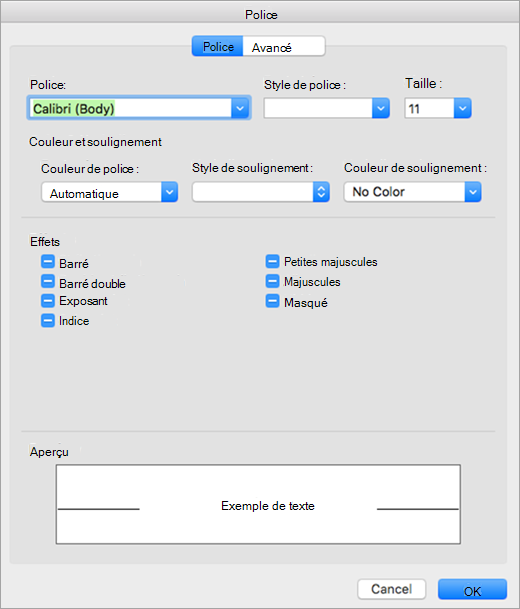
Task: Switch to the Avancé tab
Action: (x=284, y=47)
